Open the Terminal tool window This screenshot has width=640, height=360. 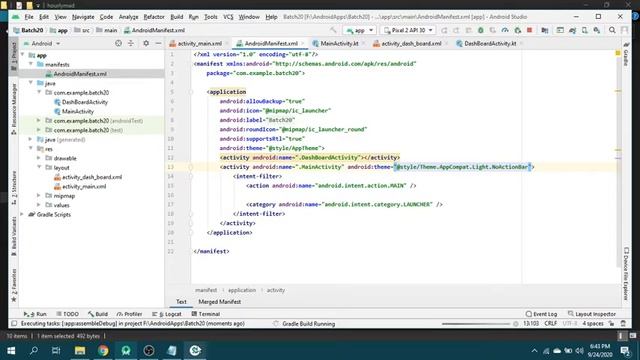[206, 314]
